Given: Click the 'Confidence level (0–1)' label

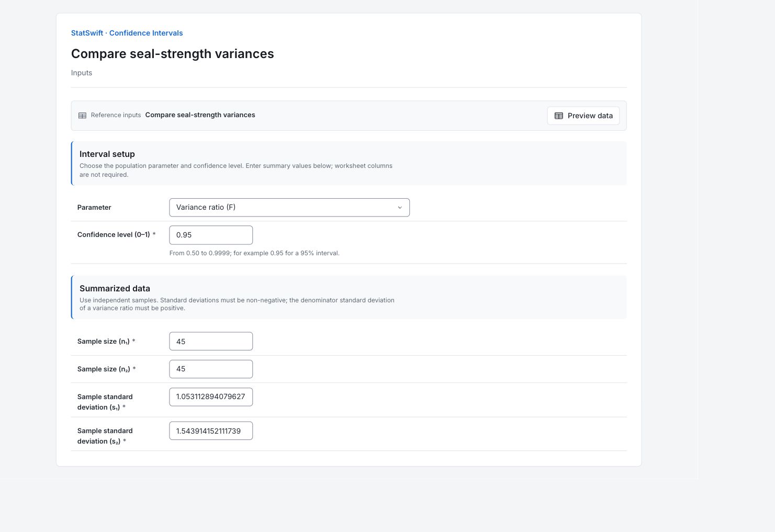Looking at the screenshot, I should [114, 235].
